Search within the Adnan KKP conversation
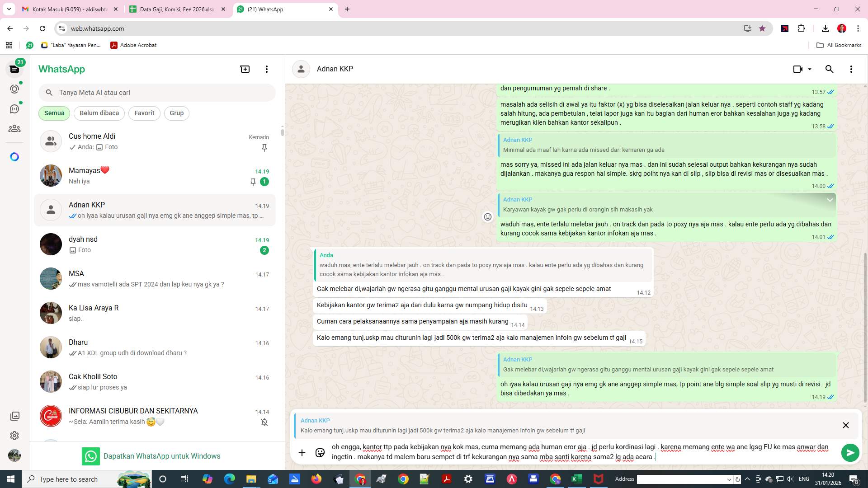 [830, 69]
